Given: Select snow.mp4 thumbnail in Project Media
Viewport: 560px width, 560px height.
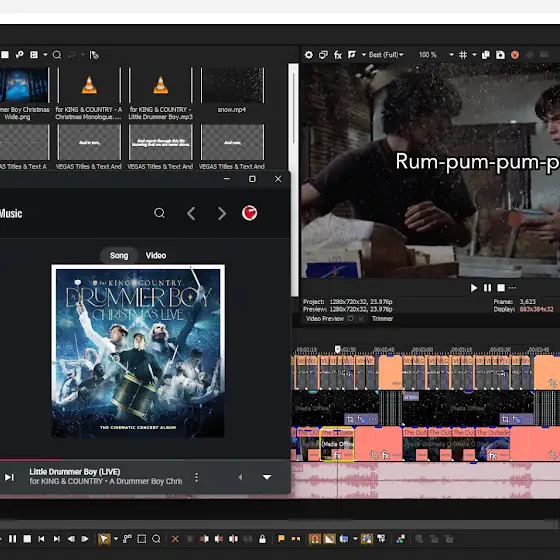Looking at the screenshot, I should [232, 85].
